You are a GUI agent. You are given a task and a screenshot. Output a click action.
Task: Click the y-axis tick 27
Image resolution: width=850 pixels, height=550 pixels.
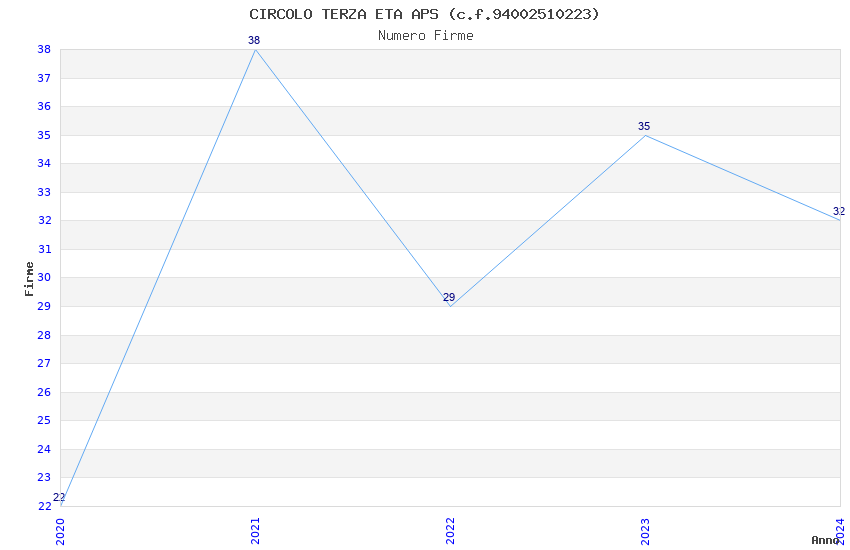click(44, 363)
